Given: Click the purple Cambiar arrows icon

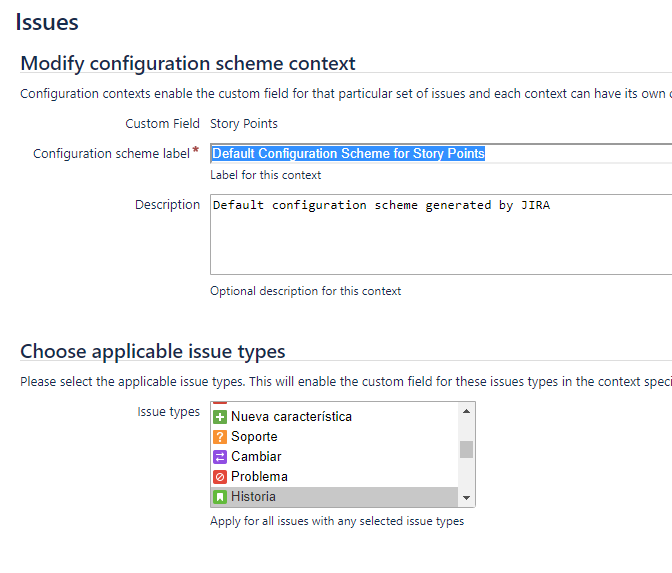Looking at the screenshot, I should pos(220,457).
